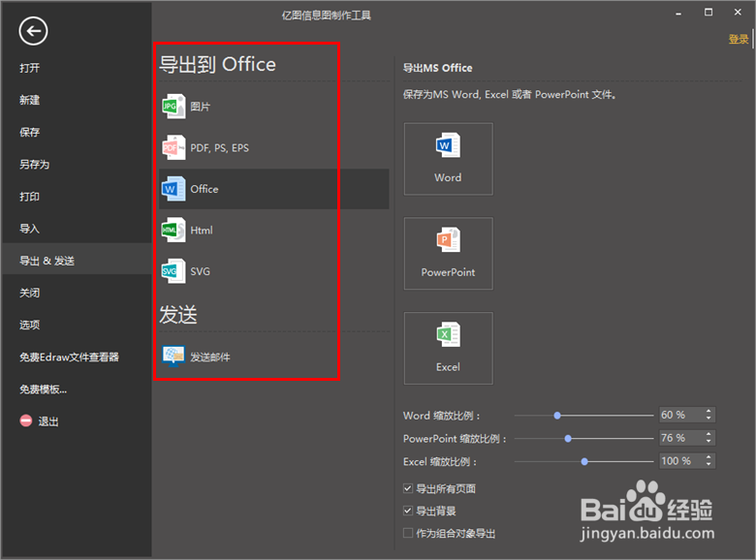The height and width of the screenshot is (560, 756).
Task: Increase PowerPoint scale with up arrow
Action: click(709, 434)
